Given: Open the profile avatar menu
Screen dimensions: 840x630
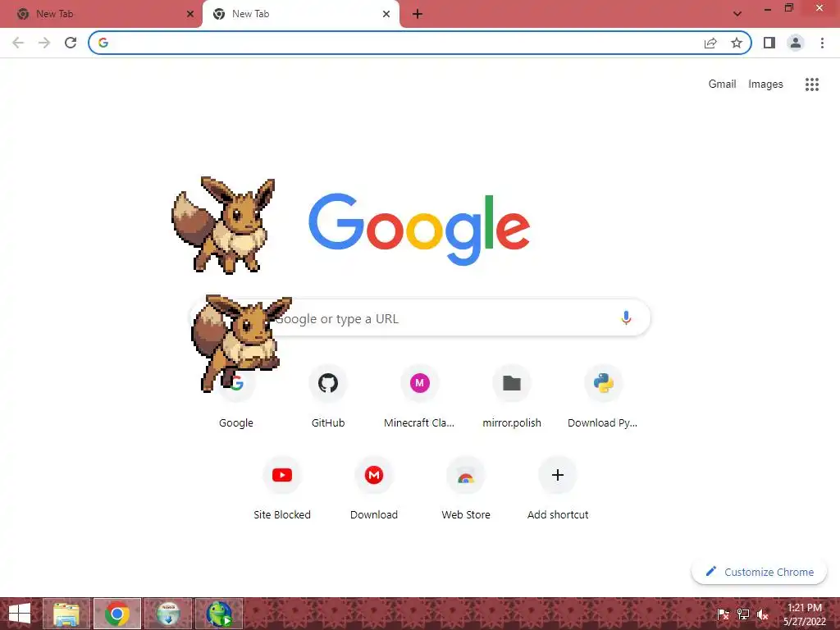Looking at the screenshot, I should coord(796,43).
